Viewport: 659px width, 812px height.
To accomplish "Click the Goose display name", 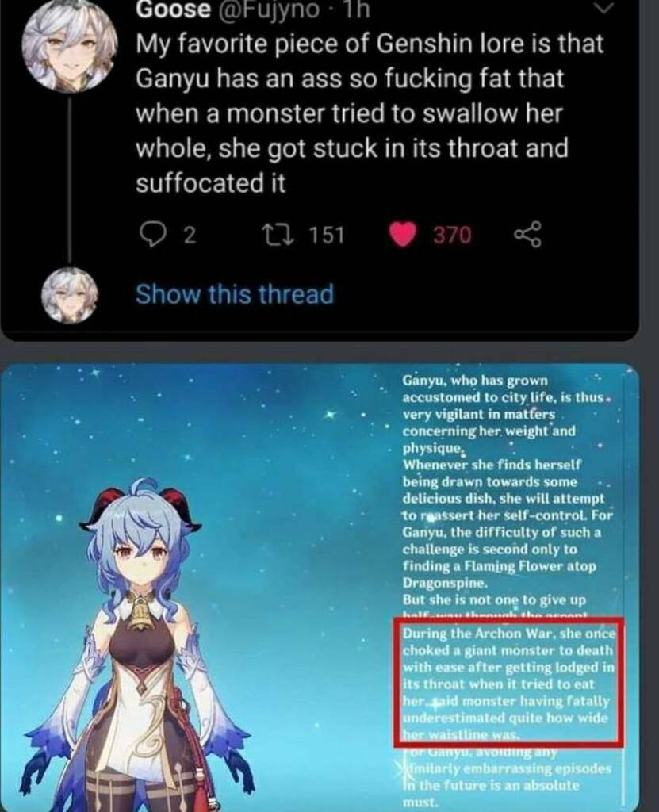I will (x=174, y=9).
